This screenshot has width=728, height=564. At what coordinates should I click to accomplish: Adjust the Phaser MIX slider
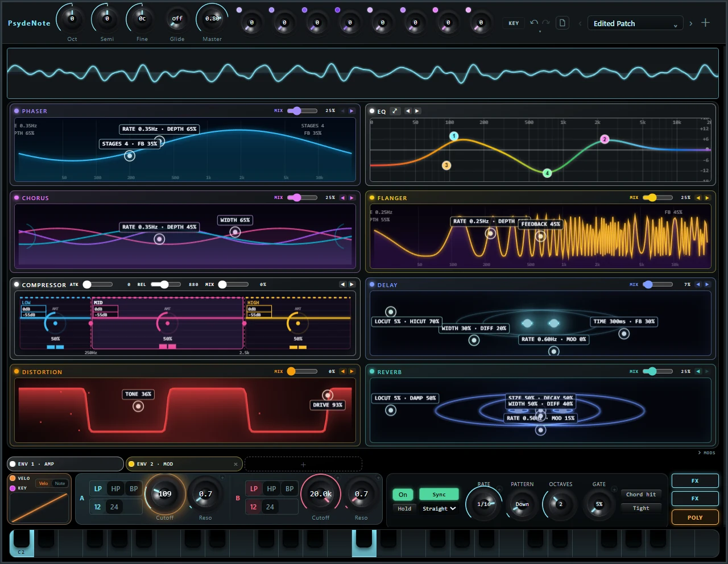302,111
